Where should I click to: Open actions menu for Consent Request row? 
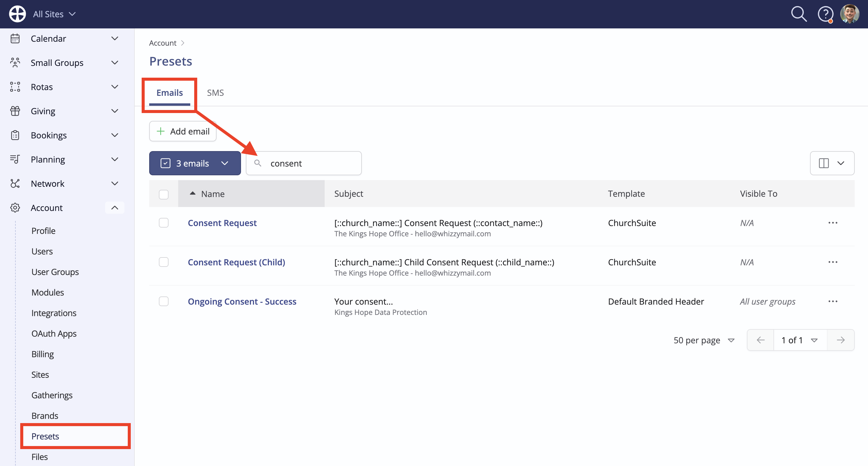tap(833, 223)
